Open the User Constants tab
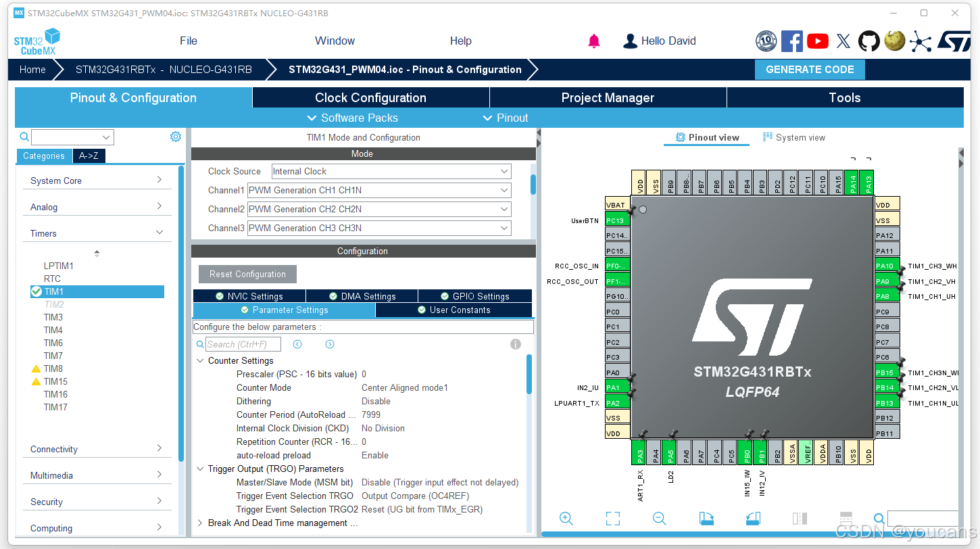This screenshot has width=980, height=549. 454,310
